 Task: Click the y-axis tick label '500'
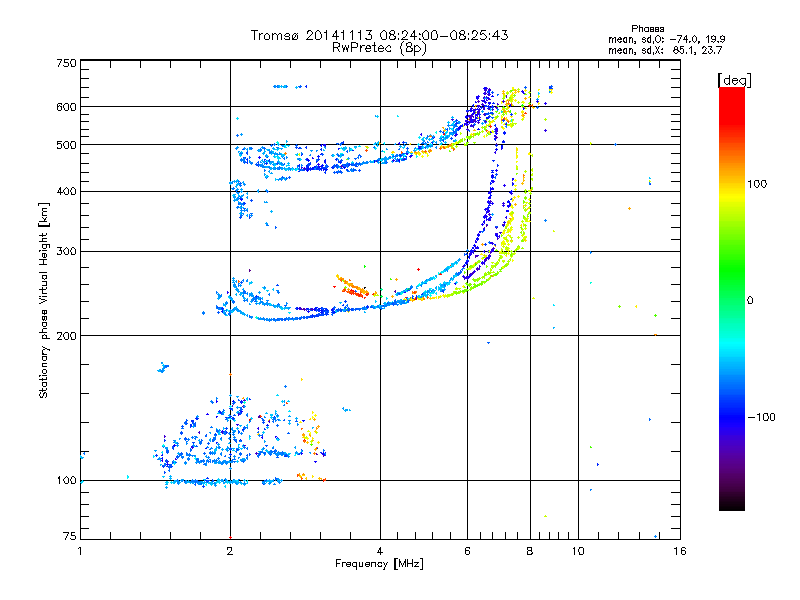66,145
